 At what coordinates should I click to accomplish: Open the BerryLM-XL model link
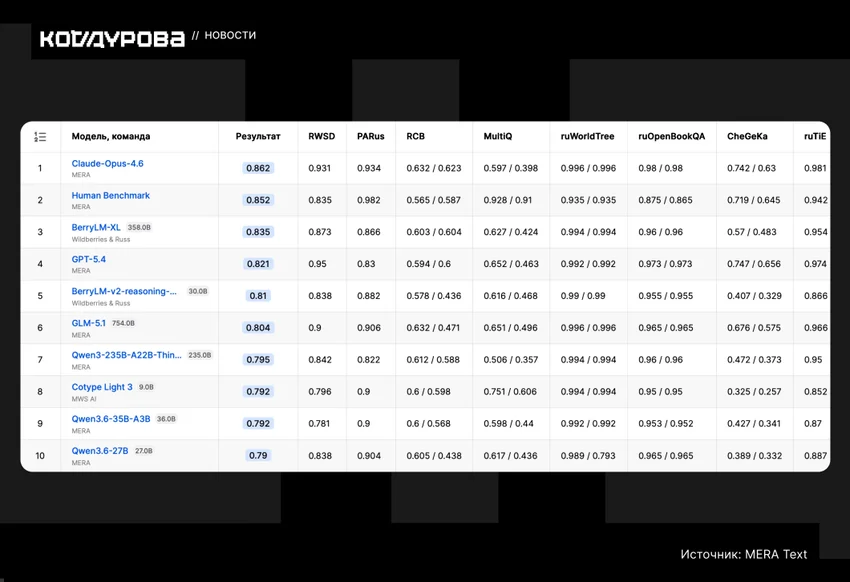(96, 228)
